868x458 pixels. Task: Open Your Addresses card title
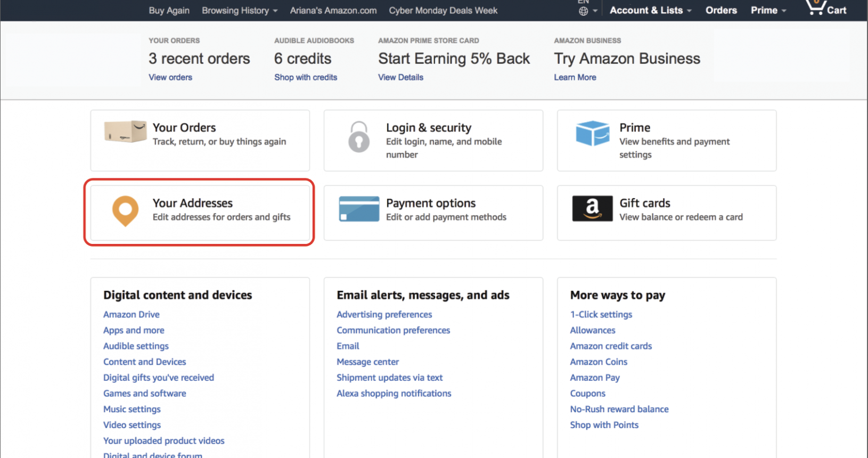pyautogui.click(x=193, y=203)
